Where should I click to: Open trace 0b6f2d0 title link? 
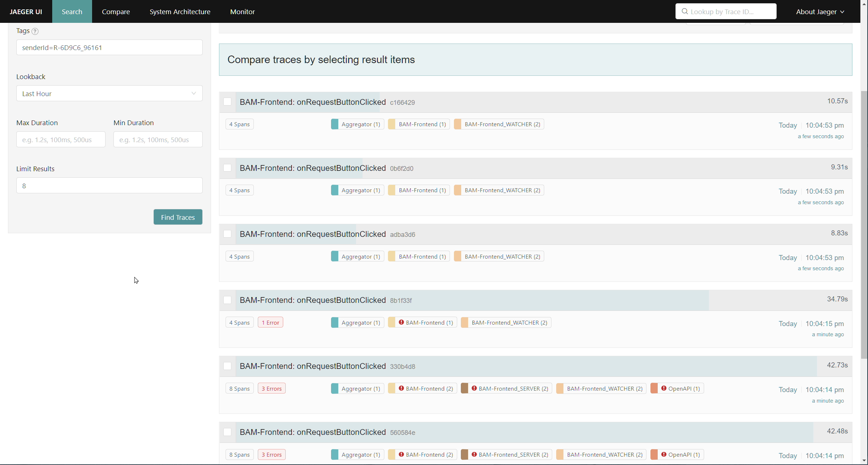[313, 168]
